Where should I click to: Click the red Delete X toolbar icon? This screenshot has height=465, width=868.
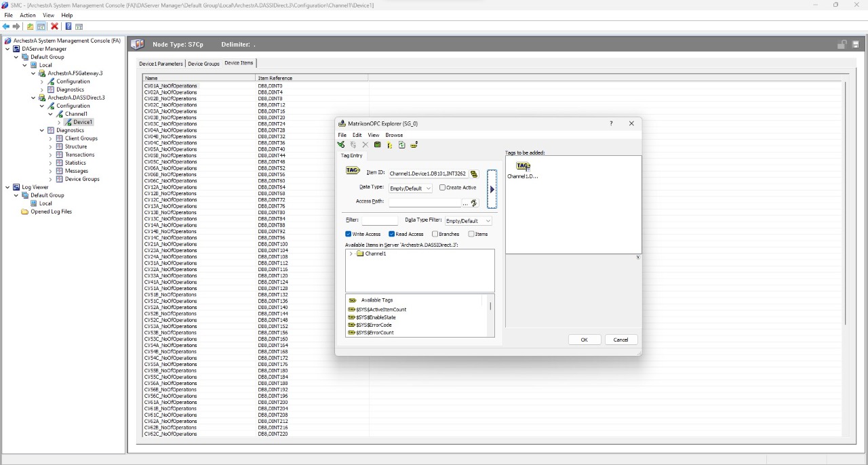coord(55,26)
